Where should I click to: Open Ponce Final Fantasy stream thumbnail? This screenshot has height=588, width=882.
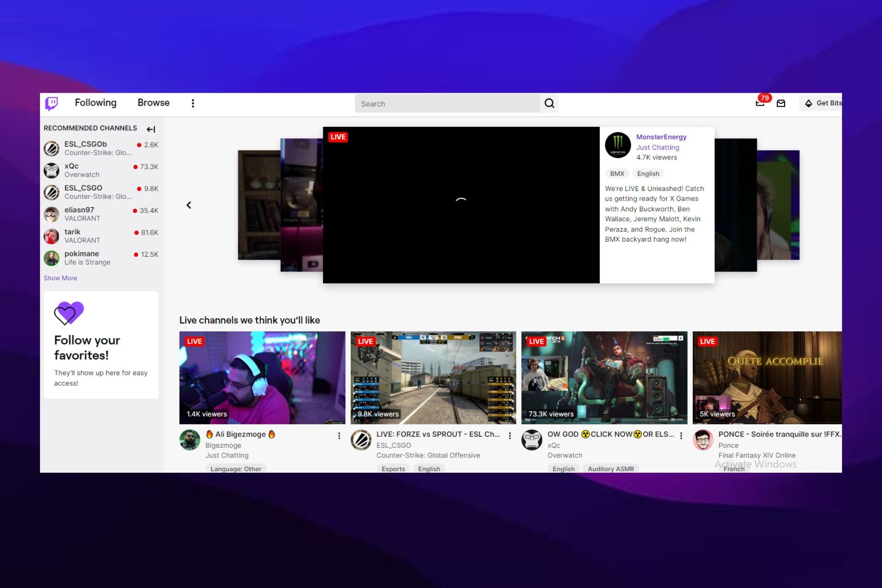767,378
